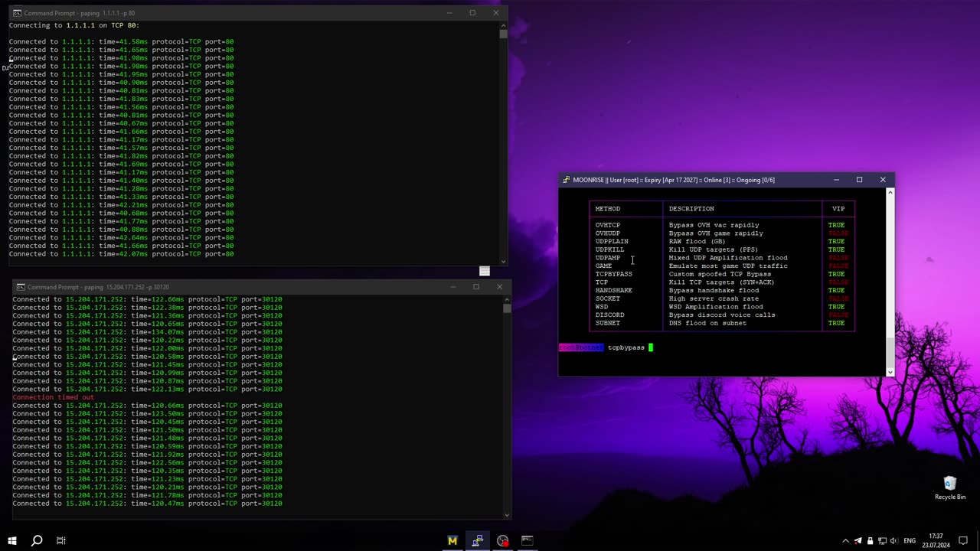Click 'WSD Amplification flood' description
The width and height of the screenshot is (980, 551).
pyautogui.click(x=716, y=307)
